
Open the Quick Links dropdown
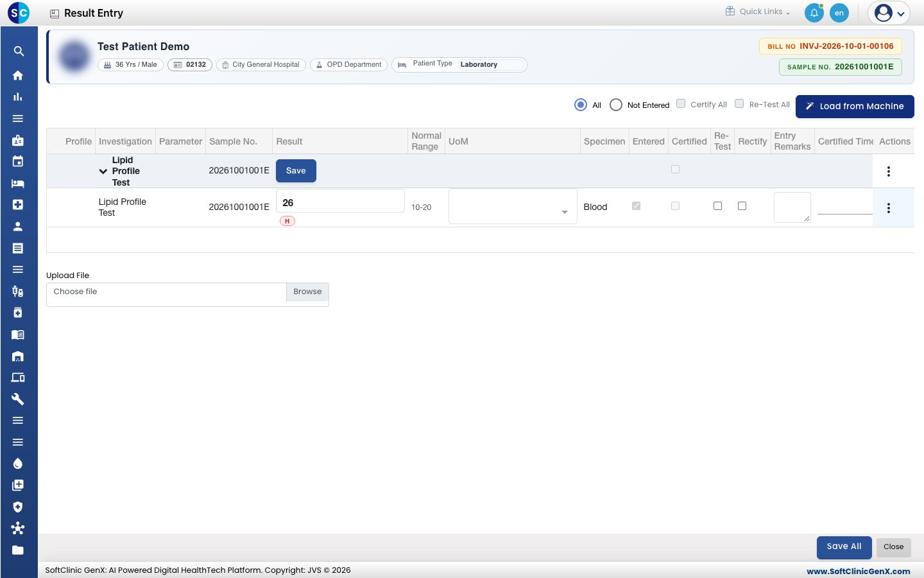click(x=758, y=12)
